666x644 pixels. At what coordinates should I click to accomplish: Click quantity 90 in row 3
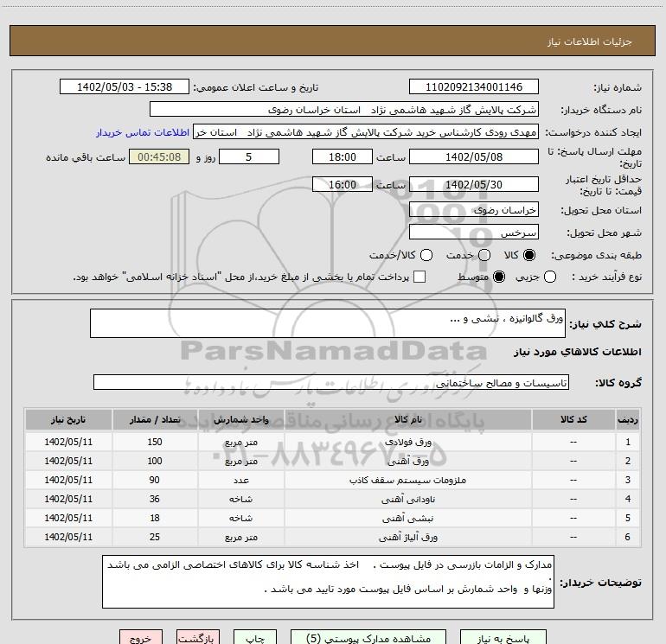pyautogui.click(x=155, y=480)
